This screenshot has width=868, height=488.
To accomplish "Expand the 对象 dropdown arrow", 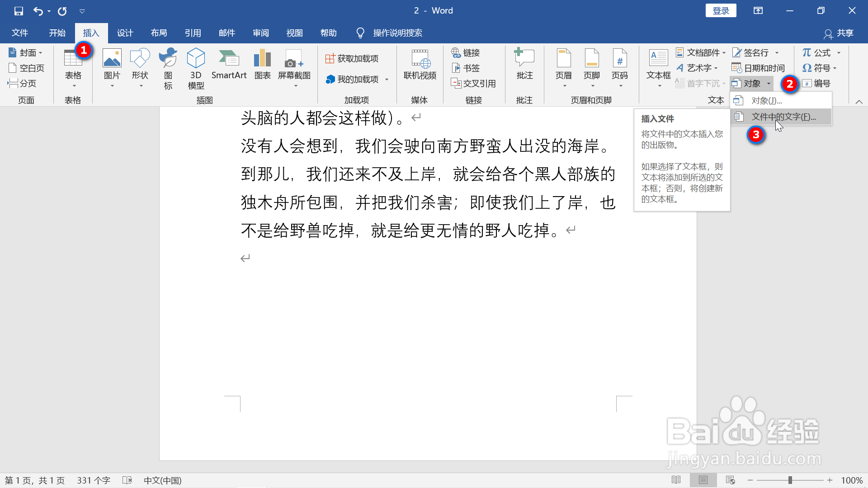I will [769, 84].
